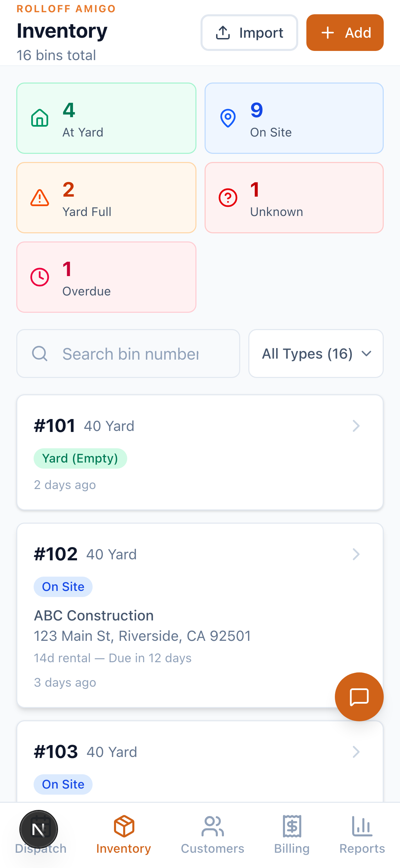The image size is (400, 868).
Task: Open the orange chat bubble button
Action: (x=359, y=697)
